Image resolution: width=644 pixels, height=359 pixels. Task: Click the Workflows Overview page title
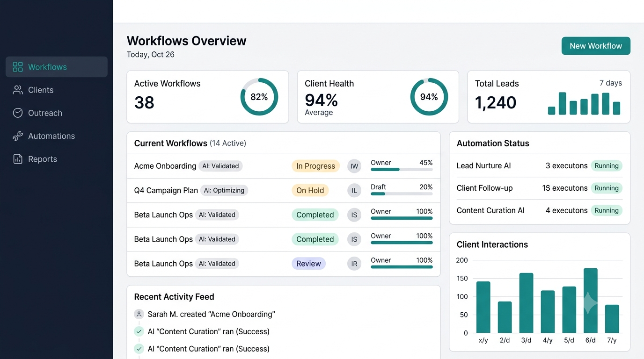[187, 41]
